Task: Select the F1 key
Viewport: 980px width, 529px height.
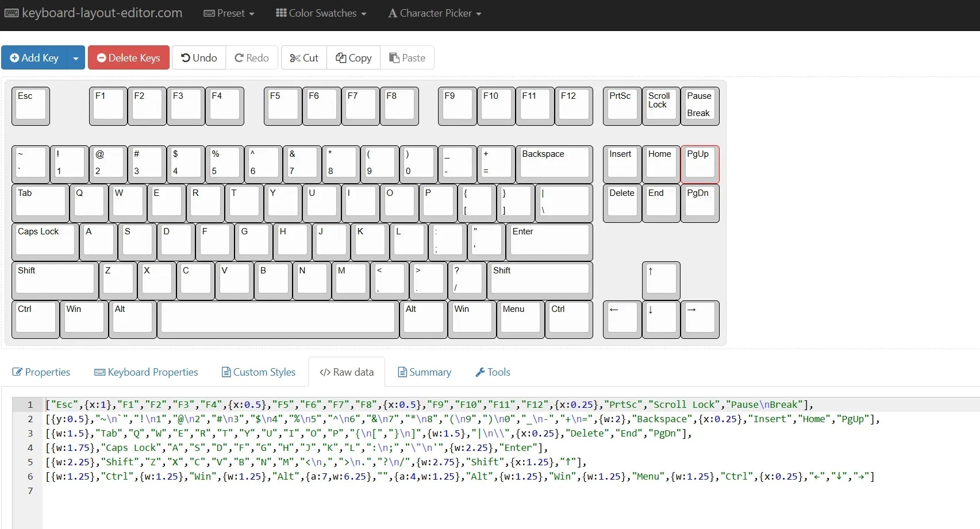Action: point(108,106)
